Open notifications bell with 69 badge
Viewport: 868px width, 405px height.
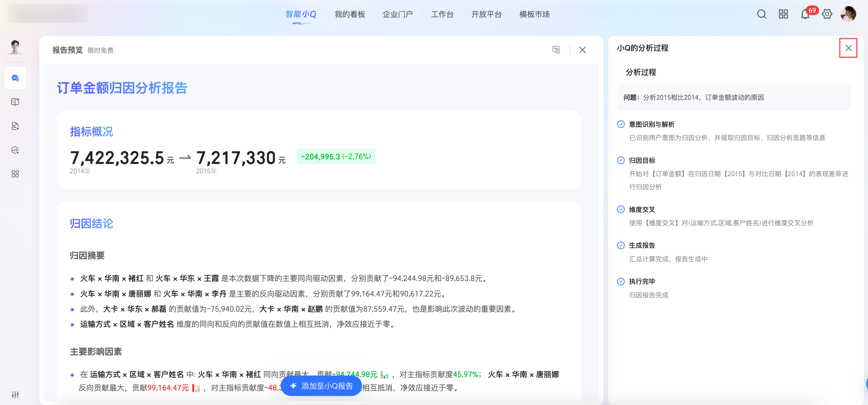tap(805, 15)
